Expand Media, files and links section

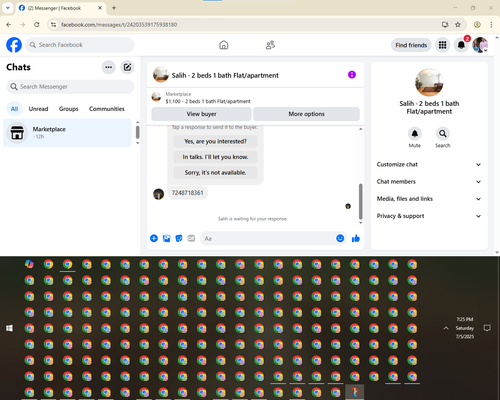click(x=429, y=199)
